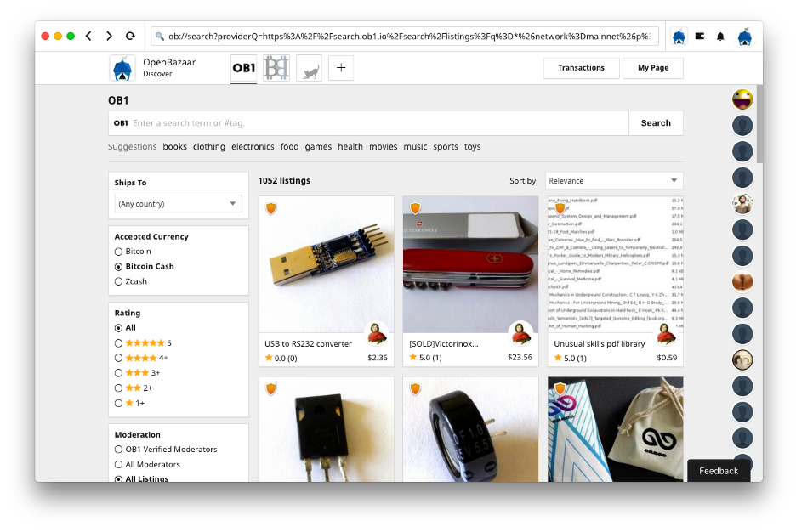Select the second search provider logo tab
The height and width of the screenshot is (532, 796).
[276, 68]
